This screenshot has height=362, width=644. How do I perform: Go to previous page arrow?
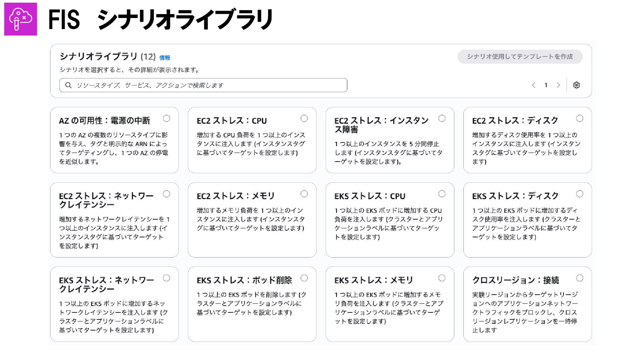[533, 85]
